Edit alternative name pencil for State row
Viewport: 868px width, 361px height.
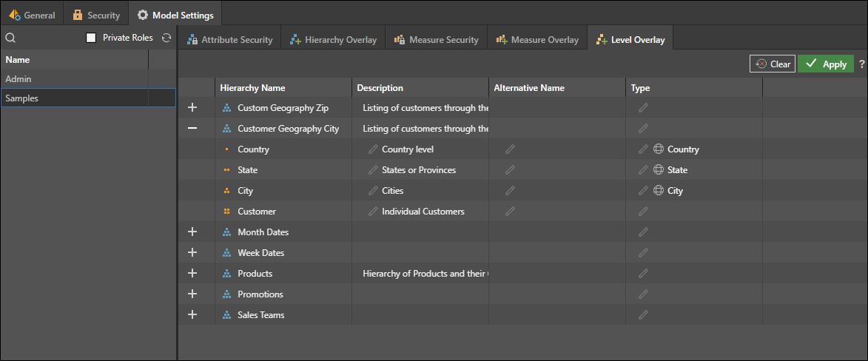tap(510, 170)
